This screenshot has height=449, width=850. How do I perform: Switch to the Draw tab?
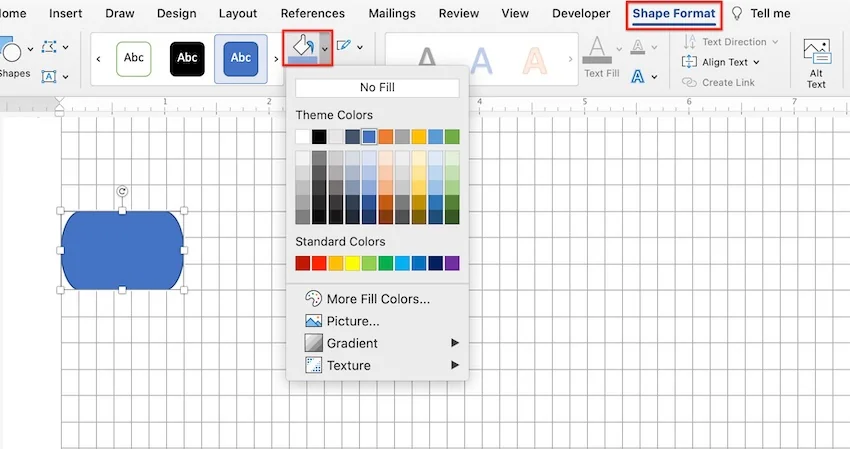pos(120,13)
